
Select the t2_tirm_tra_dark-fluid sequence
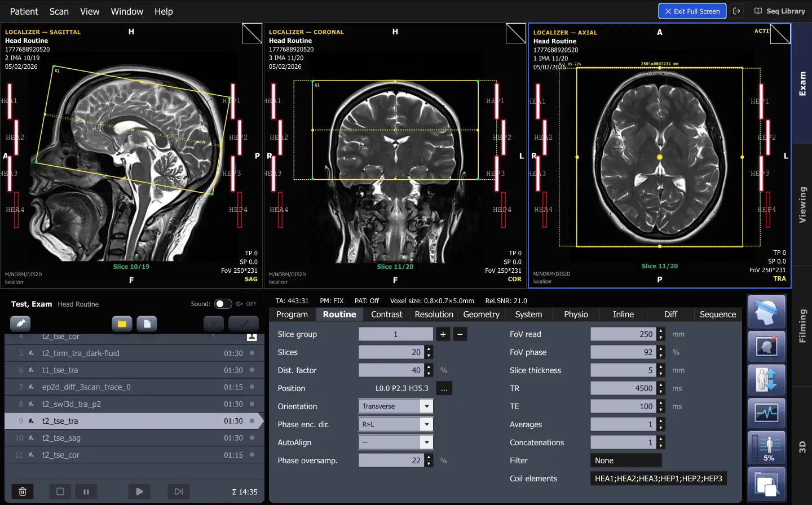coord(134,353)
